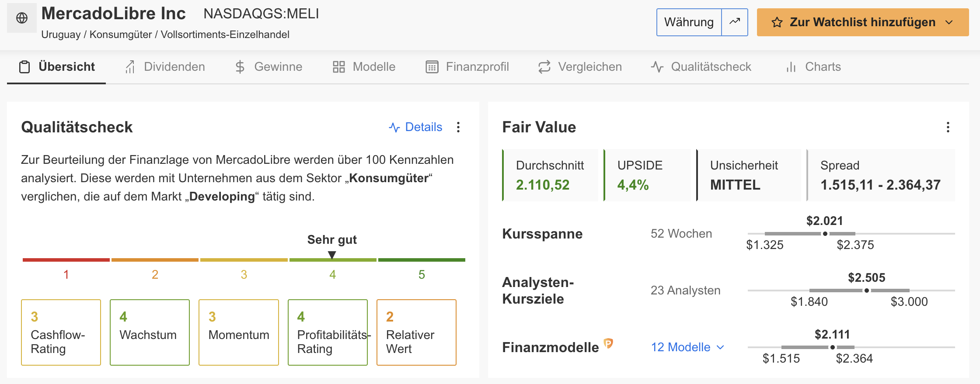
Task: Open the Währung currency selector
Action: point(689,22)
